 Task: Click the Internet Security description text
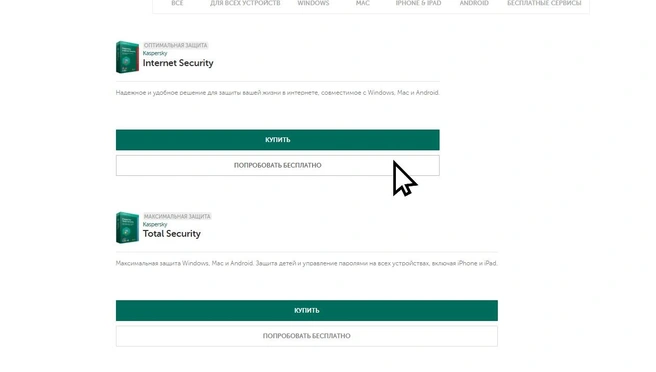(x=277, y=93)
